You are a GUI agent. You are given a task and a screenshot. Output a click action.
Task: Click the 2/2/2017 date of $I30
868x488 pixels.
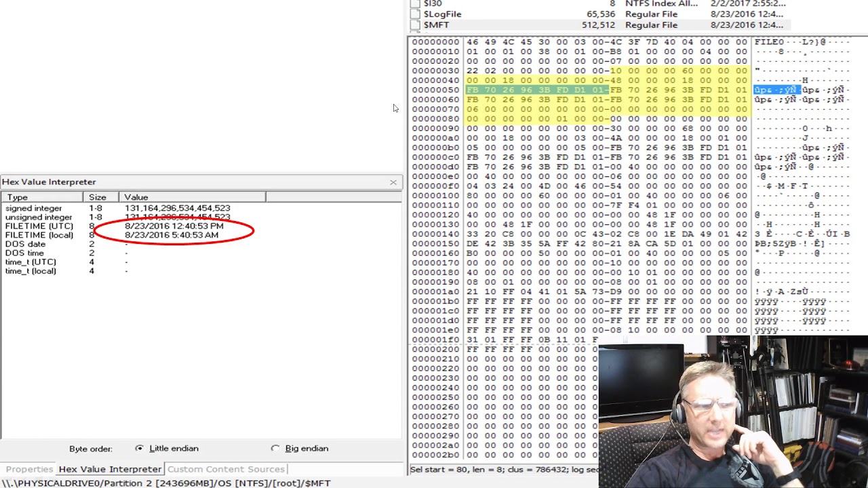(748, 3)
